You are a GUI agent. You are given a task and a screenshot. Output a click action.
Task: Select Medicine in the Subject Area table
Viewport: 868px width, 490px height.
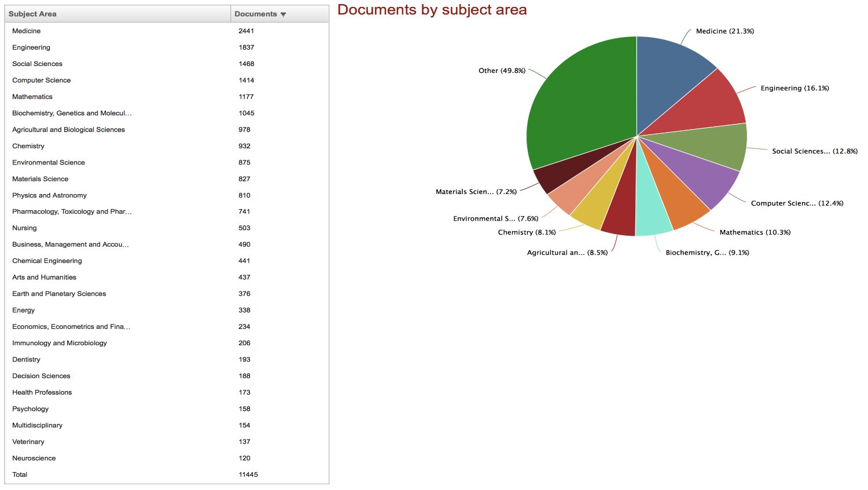point(27,31)
